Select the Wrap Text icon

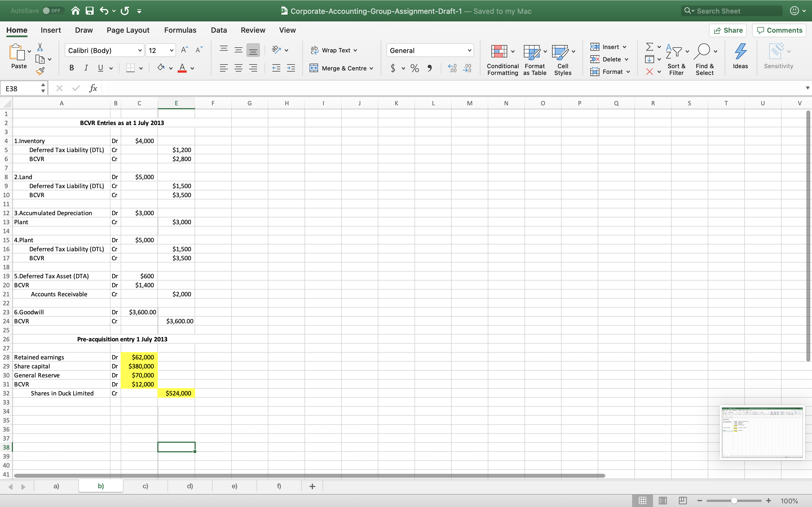click(x=314, y=50)
